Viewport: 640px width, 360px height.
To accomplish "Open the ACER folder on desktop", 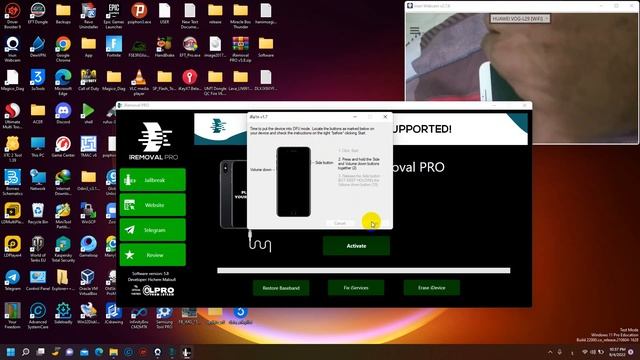I will [38, 113].
